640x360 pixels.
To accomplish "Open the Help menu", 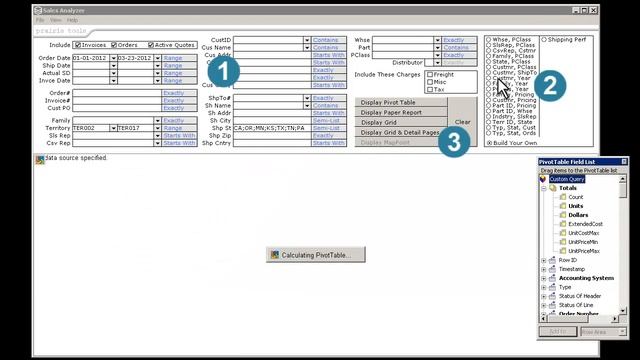I will coord(72,20).
